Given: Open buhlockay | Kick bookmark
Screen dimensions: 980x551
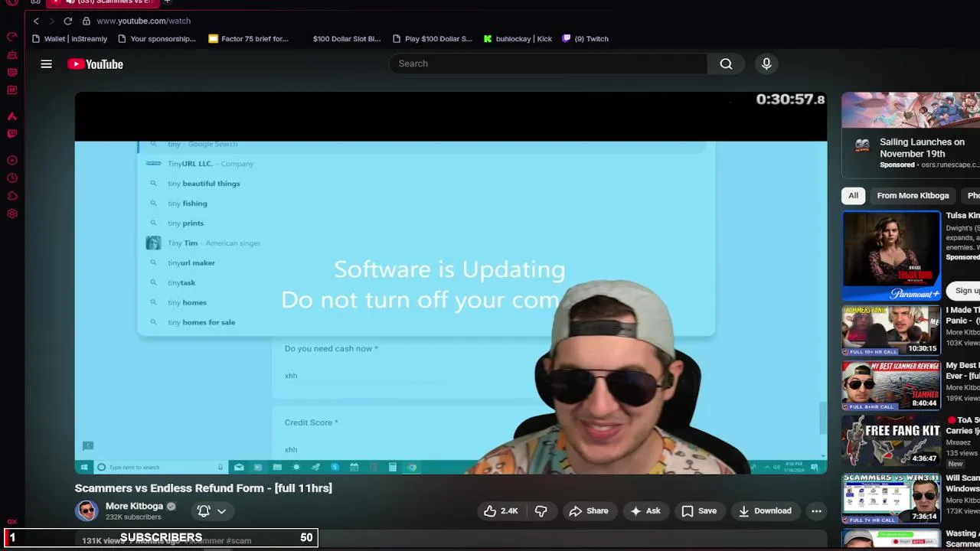Looking at the screenshot, I should (x=518, y=38).
